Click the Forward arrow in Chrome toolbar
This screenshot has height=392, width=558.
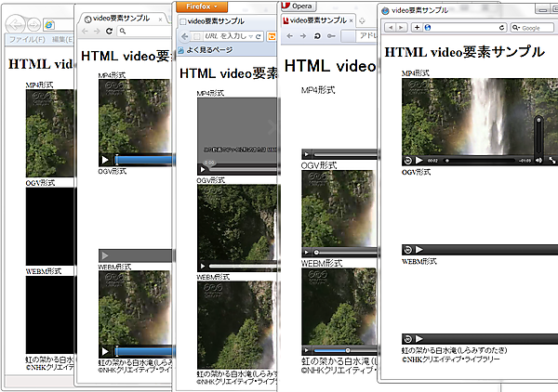point(97,32)
